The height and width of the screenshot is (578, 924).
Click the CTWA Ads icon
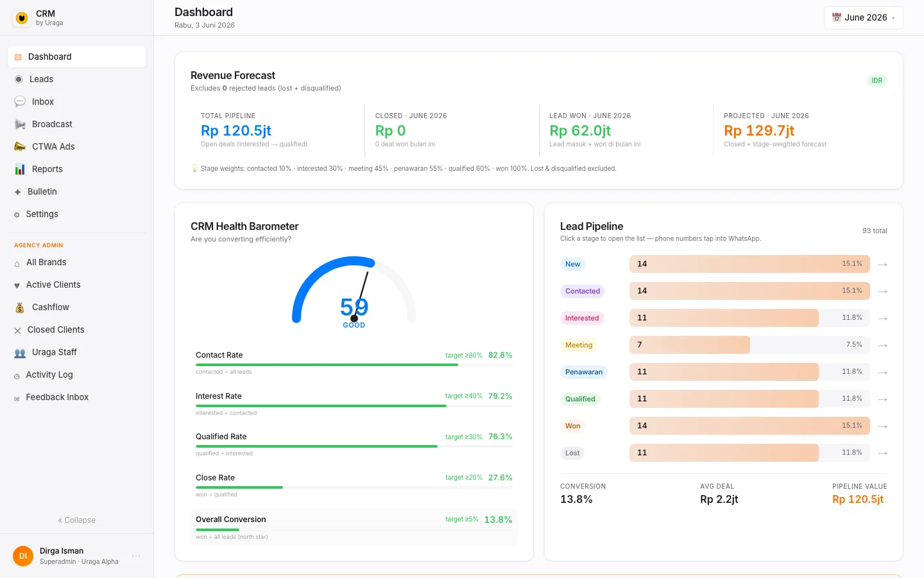[20, 146]
